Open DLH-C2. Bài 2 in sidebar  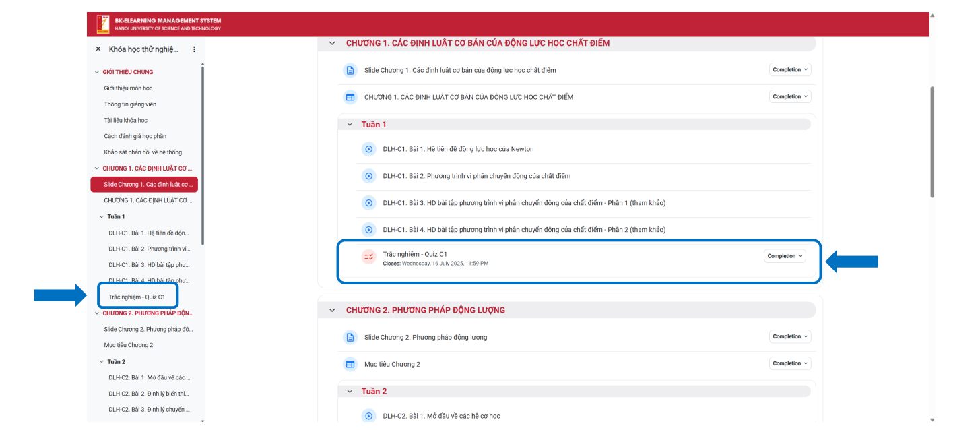click(149, 394)
